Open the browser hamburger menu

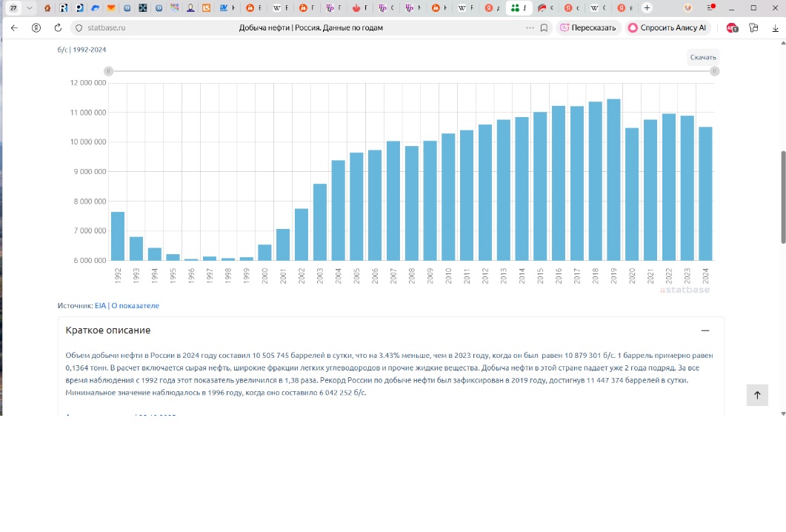click(x=710, y=7)
